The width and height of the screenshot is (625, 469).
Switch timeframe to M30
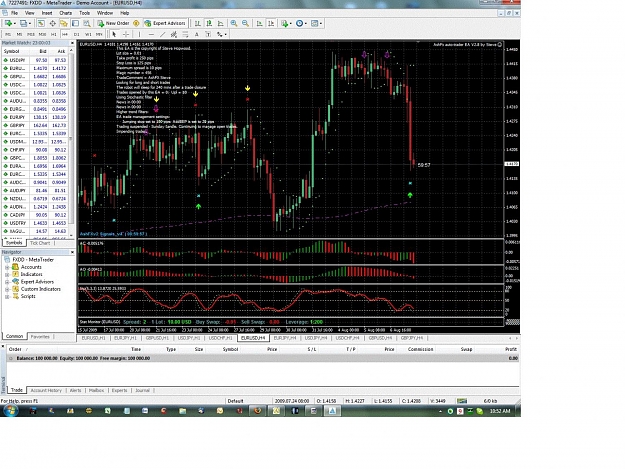42,35
